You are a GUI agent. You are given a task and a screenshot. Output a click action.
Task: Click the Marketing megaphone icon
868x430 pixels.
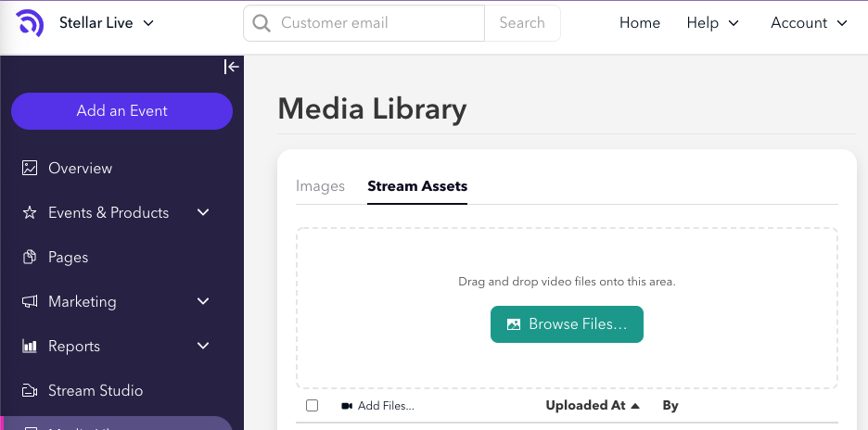30,301
